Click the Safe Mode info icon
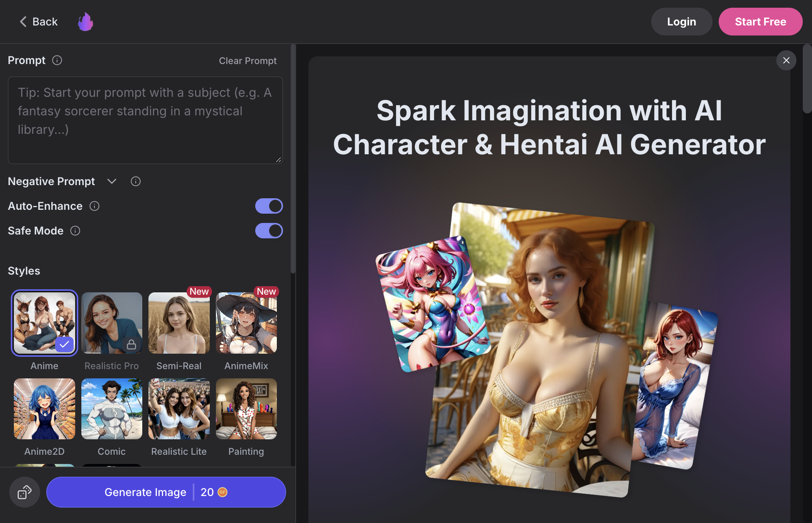The height and width of the screenshot is (523, 812). click(x=75, y=231)
